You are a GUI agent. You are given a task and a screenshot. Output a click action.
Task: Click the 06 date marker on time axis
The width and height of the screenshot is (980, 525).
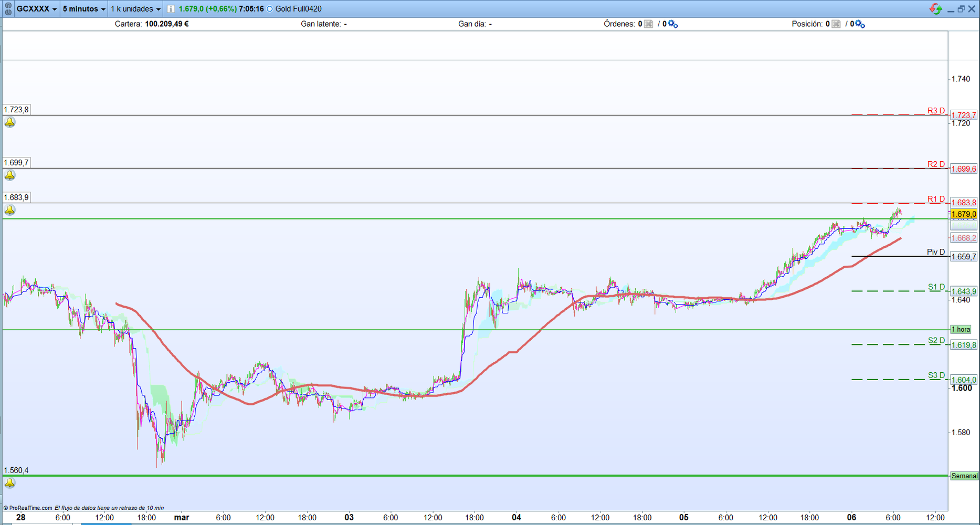coord(851,518)
